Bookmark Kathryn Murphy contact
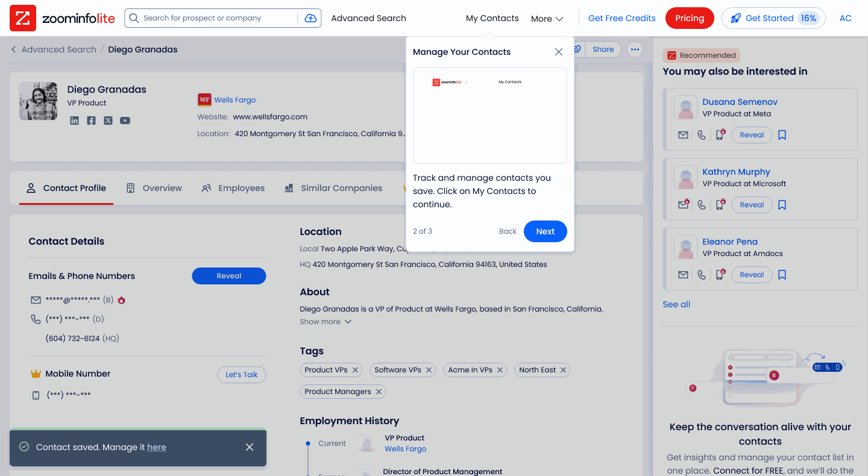The image size is (868, 476). coord(782,205)
